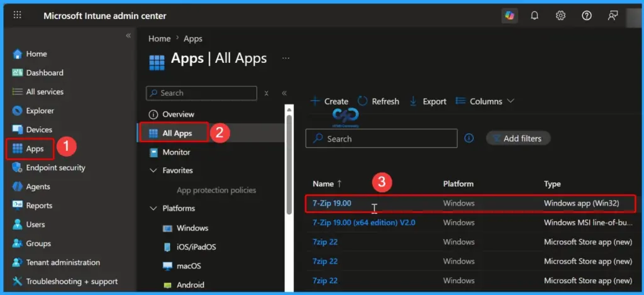Viewport: 644px width, 295px height.
Task: Open All services in sidebar
Action: coord(38,92)
